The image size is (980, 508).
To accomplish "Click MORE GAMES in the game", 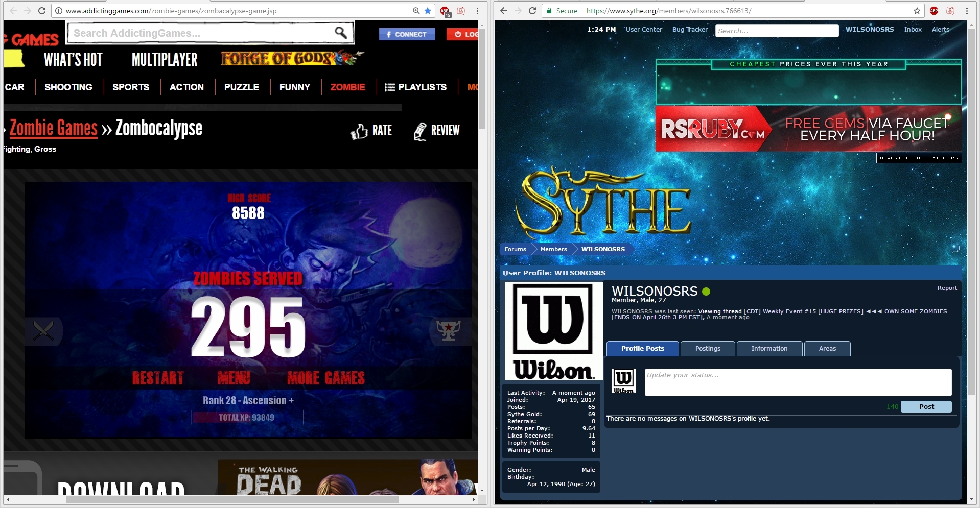I will pyautogui.click(x=326, y=378).
